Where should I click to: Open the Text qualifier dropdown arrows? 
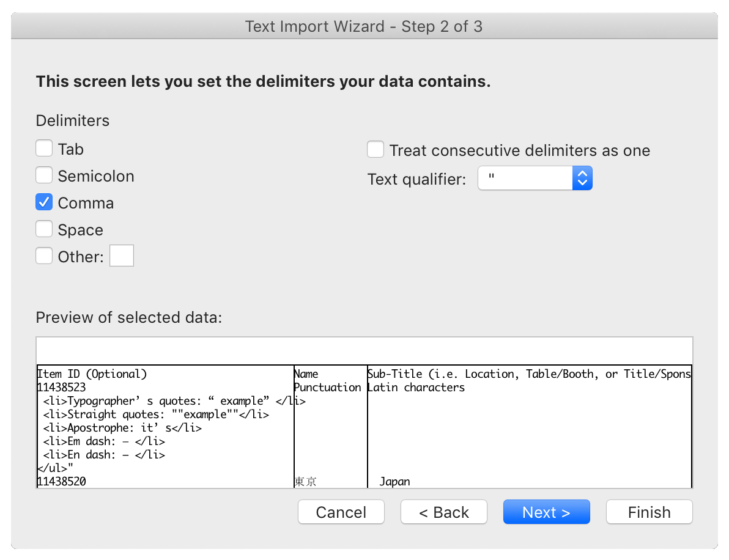pos(583,178)
